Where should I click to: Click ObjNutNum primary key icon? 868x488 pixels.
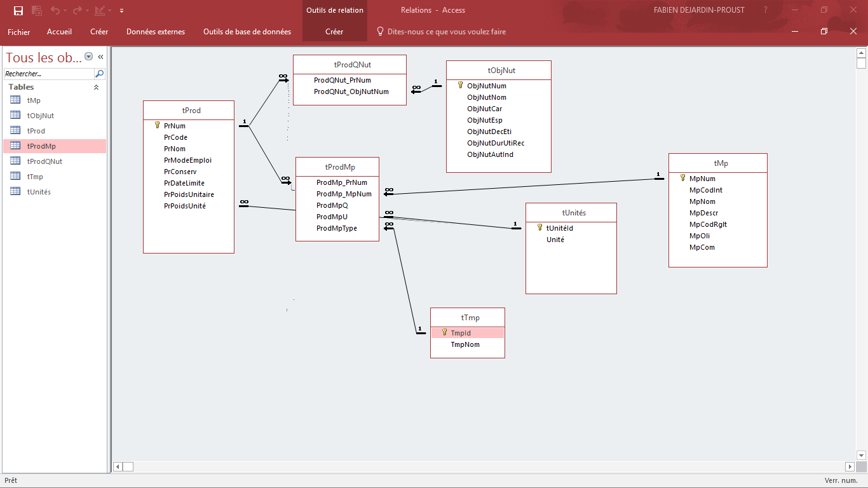coord(461,85)
